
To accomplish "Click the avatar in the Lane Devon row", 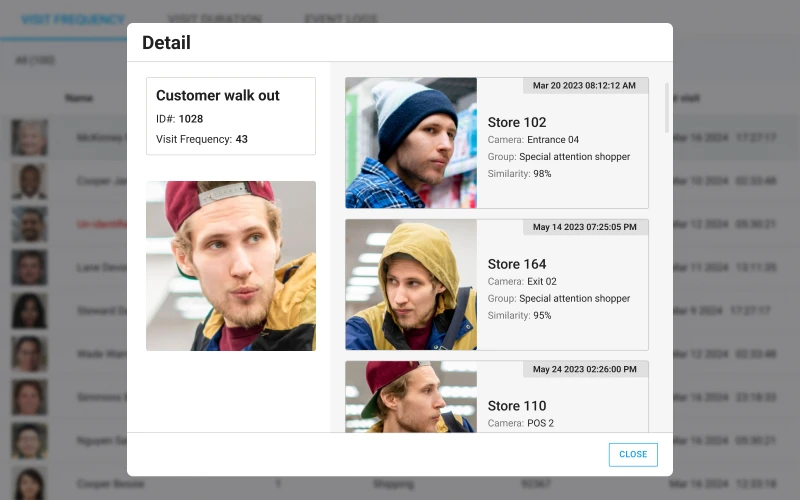I will pos(29,268).
